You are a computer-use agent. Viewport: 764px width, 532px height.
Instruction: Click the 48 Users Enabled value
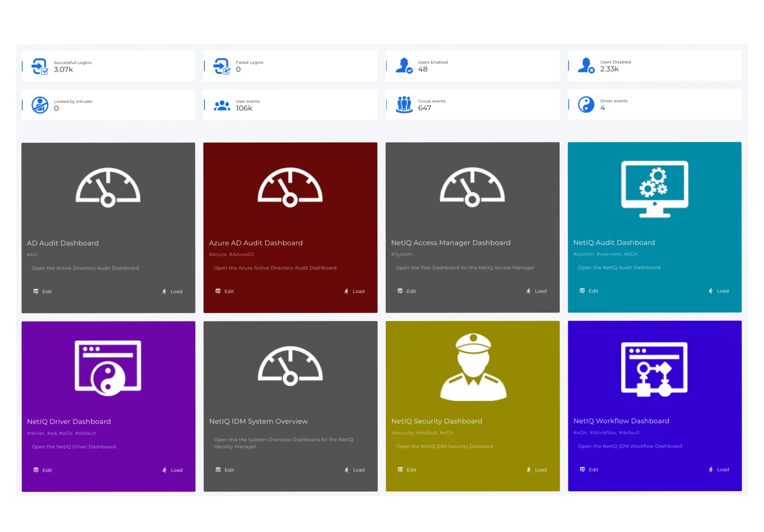423,69
